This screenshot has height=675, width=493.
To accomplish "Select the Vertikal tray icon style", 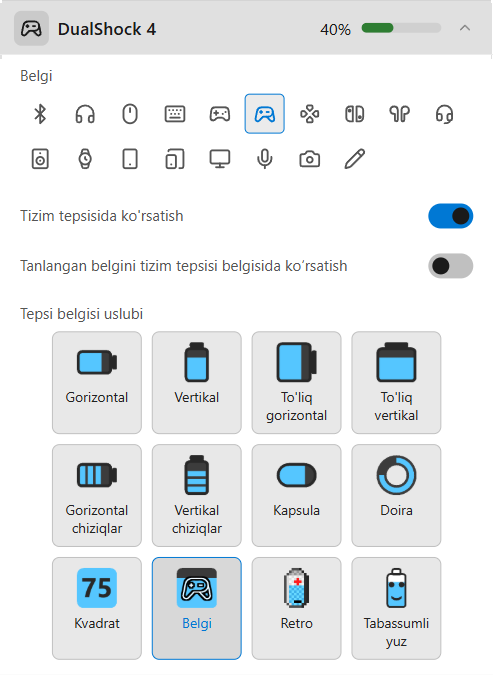I will tap(197, 382).
